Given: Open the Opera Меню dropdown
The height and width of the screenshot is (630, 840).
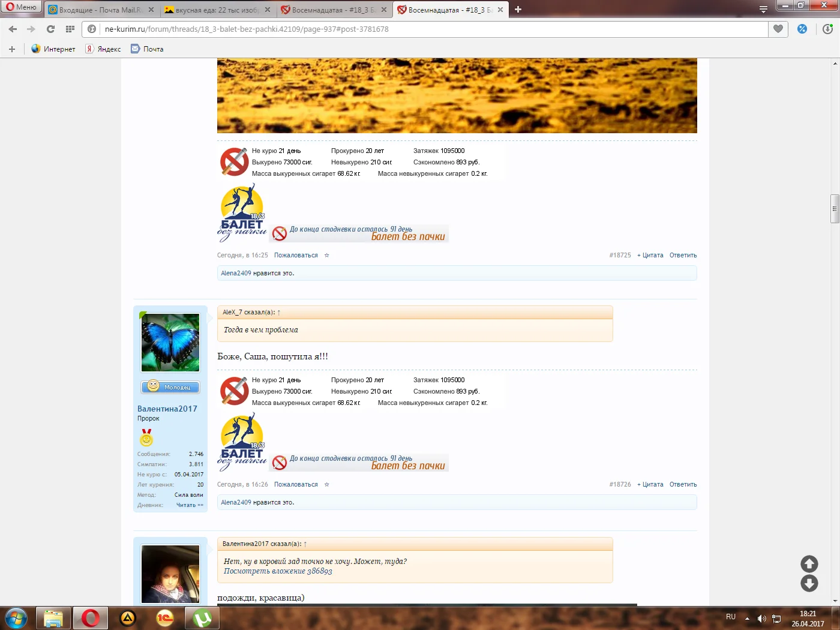Looking at the screenshot, I should [22, 7].
